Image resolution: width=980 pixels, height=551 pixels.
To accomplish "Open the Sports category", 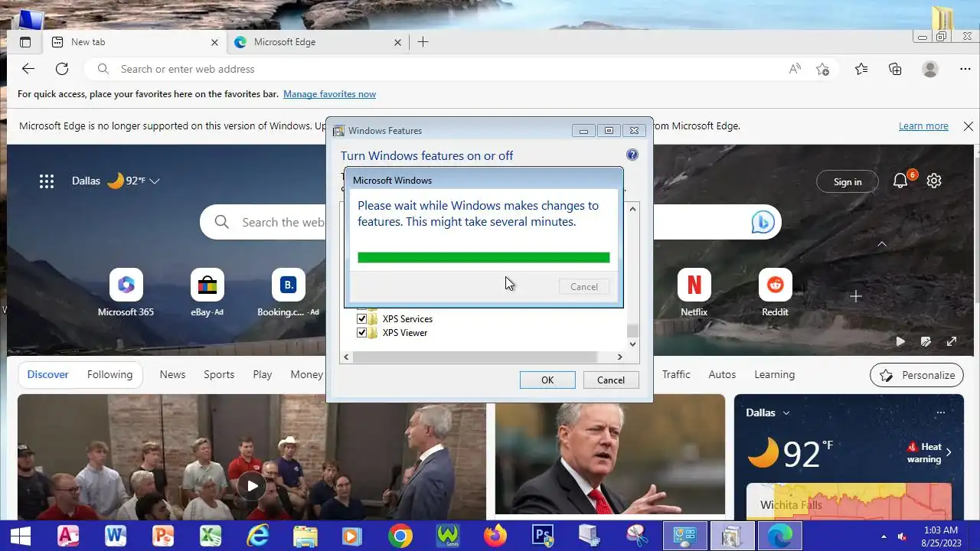I will 219,374.
